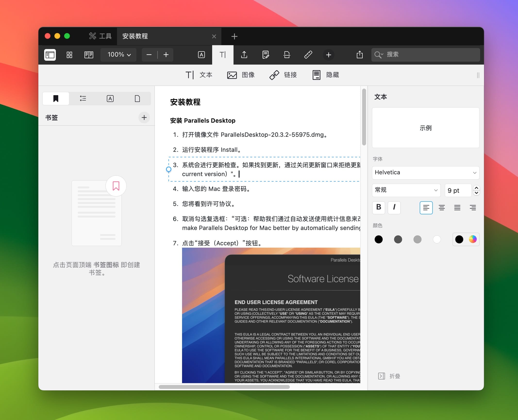Collapse the panel with 折叠 button

[x=389, y=376]
